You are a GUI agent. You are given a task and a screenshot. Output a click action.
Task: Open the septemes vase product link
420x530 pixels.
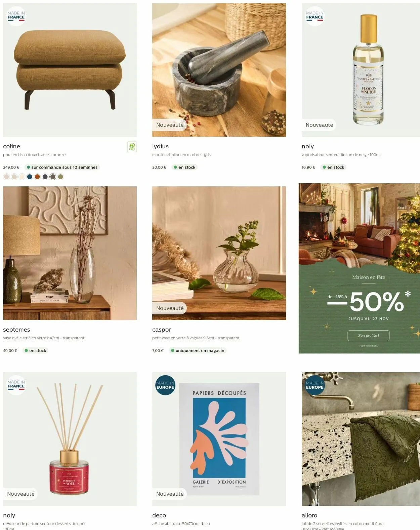(x=16, y=330)
